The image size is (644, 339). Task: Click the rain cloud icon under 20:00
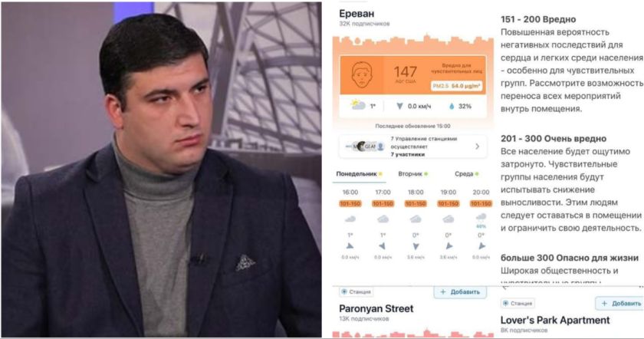pyautogui.click(x=481, y=217)
